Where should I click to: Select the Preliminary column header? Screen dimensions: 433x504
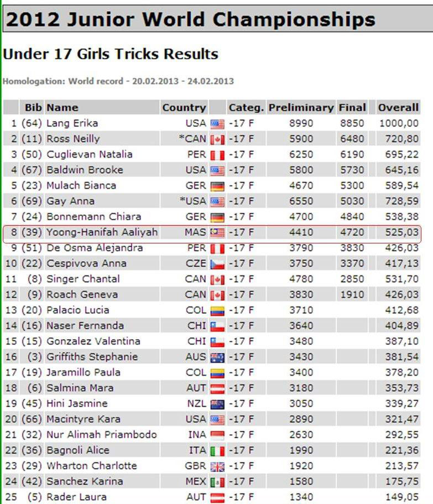[x=301, y=107]
